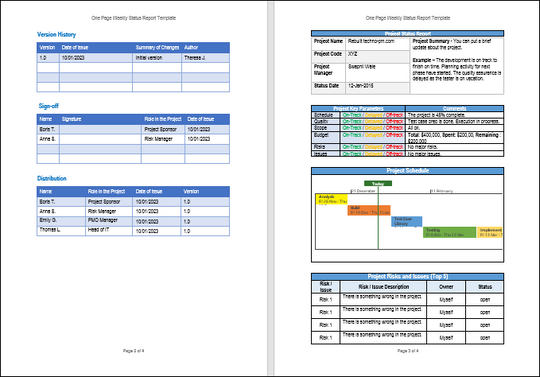Click 'Project Sponsor' in the Sign-off table

pyautogui.click(x=160, y=129)
